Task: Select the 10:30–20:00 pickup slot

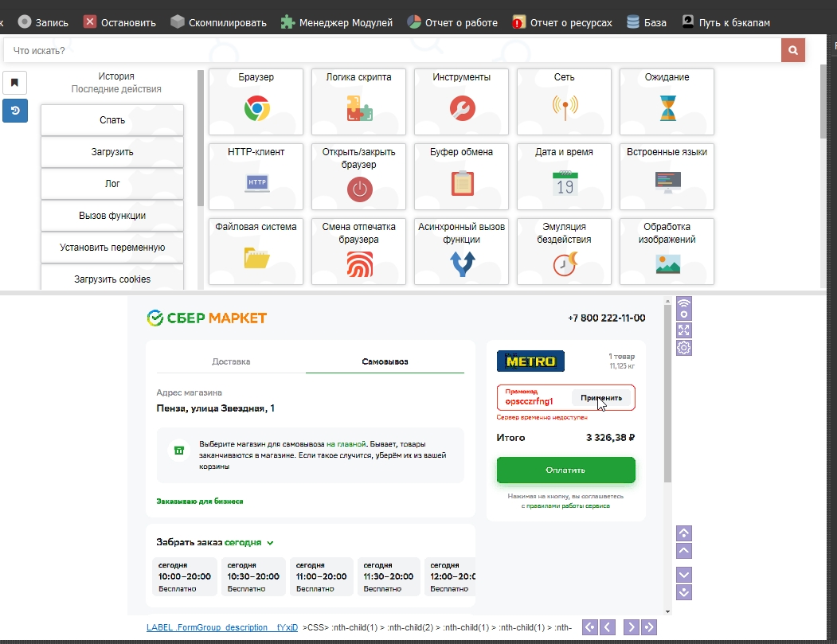Action: click(x=253, y=576)
